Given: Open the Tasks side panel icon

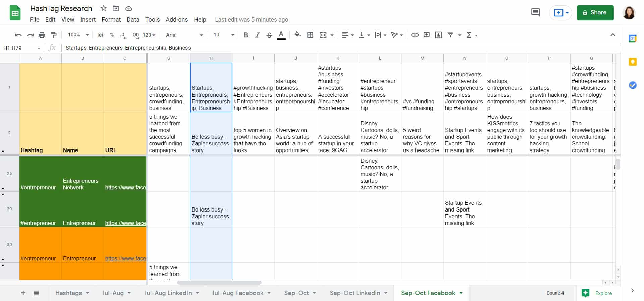Looking at the screenshot, I should click(633, 85).
